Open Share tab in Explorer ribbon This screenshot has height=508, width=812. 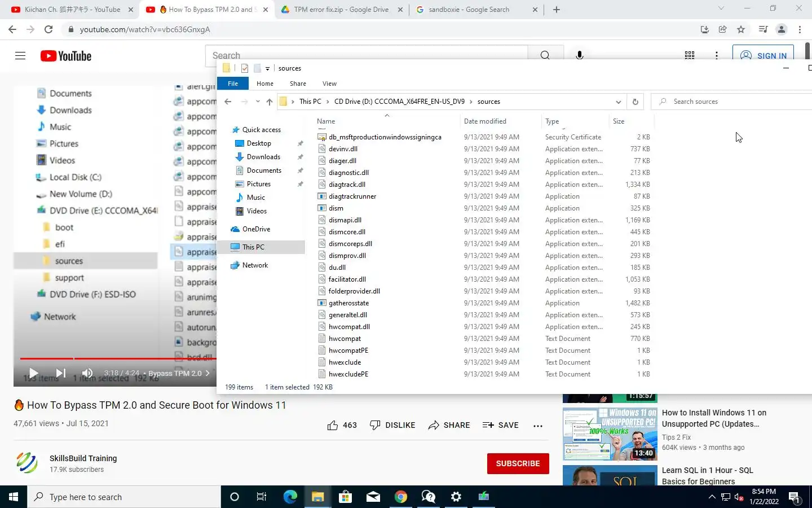(x=298, y=84)
